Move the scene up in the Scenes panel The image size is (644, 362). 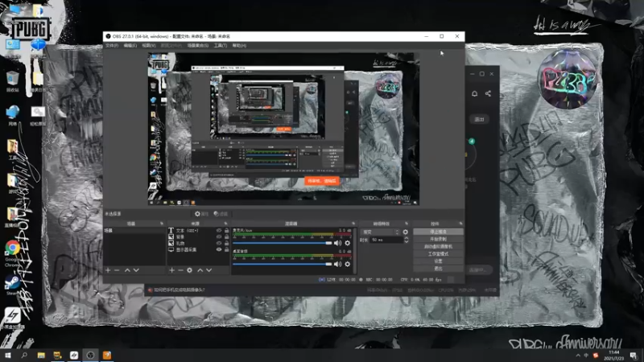pyautogui.click(x=127, y=270)
